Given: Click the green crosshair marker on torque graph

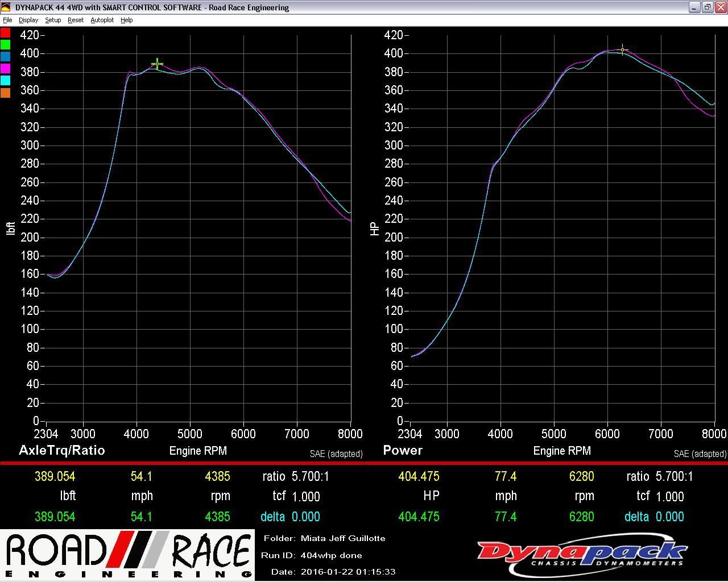Looking at the screenshot, I should pyautogui.click(x=158, y=64).
